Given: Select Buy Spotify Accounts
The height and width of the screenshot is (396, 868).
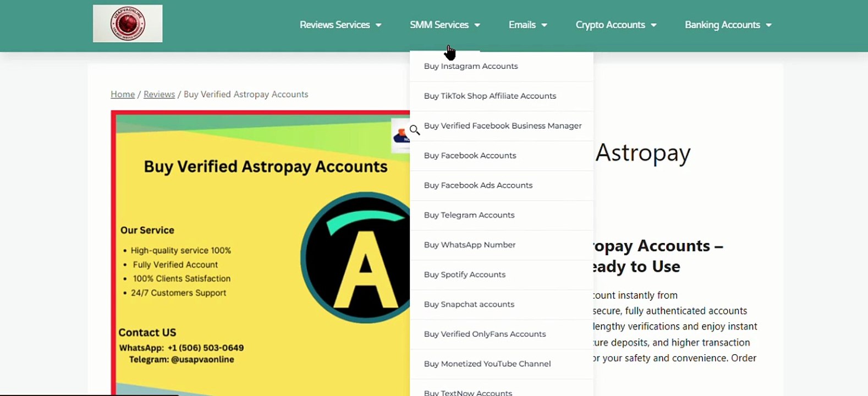Looking at the screenshot, I should [x=501, y=274].
